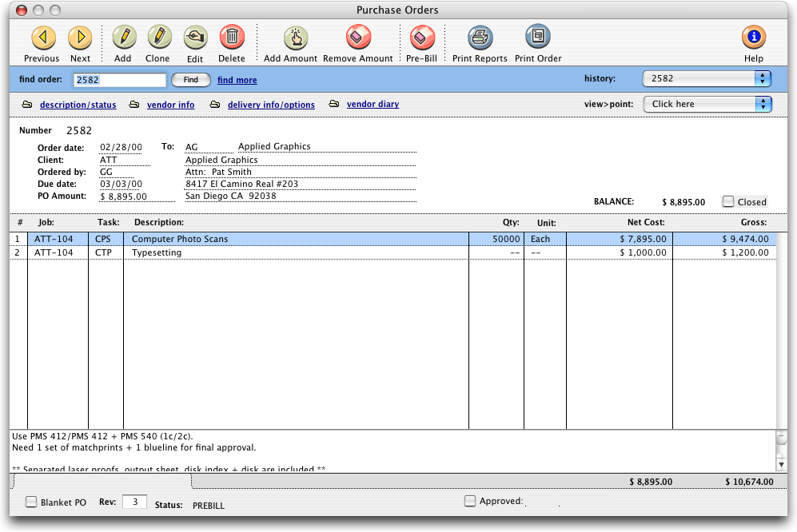The image size is (797, 532).
Task: Click folder icon beside vendor diary
Action: tap(334, 104)
